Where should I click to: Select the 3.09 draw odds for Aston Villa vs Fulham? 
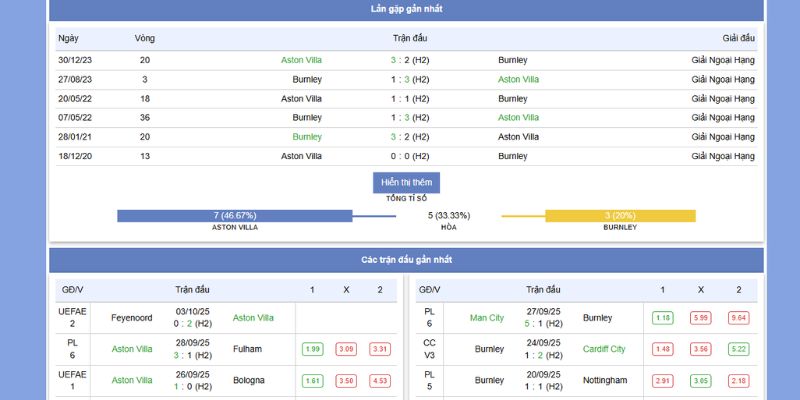pyautogui.click(x=346, y=349)
